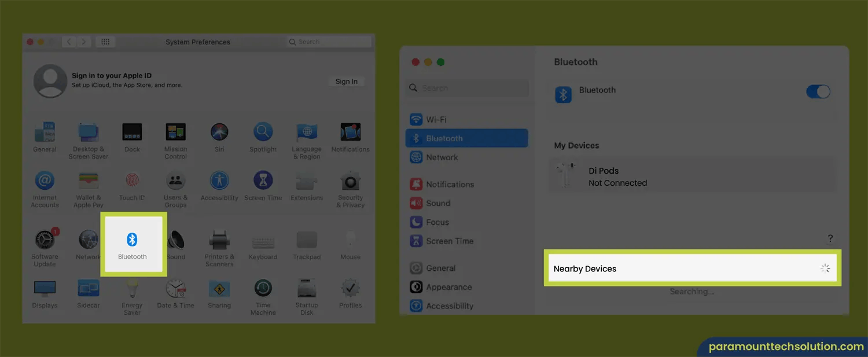Go forward in System Preferences
This screenshot has width=868, height=357.
(x=84, y=42)
